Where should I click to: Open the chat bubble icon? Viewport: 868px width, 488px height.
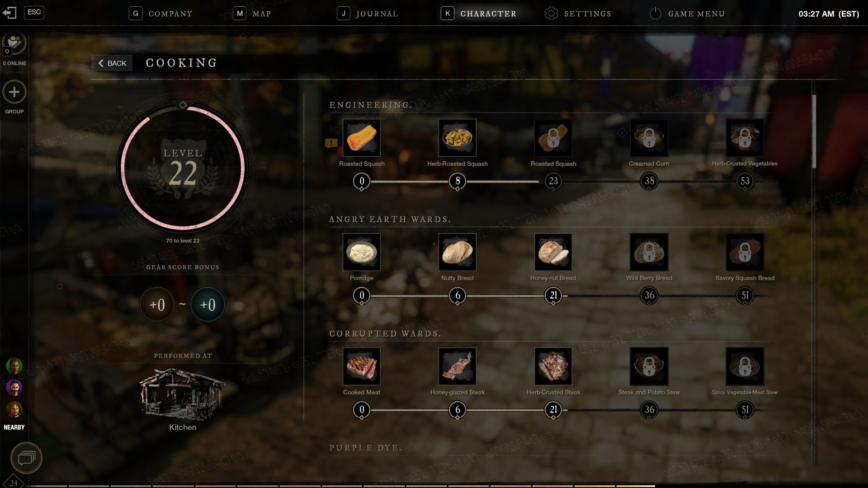tap(26, 458)
